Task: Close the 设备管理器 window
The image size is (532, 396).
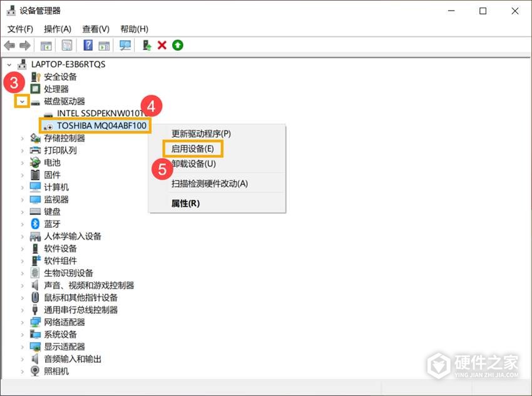Action: (514, 11)
